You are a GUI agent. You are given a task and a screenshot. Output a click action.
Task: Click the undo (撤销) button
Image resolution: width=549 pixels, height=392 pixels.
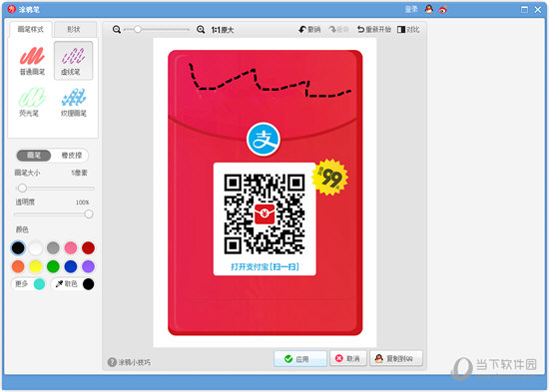309,30
